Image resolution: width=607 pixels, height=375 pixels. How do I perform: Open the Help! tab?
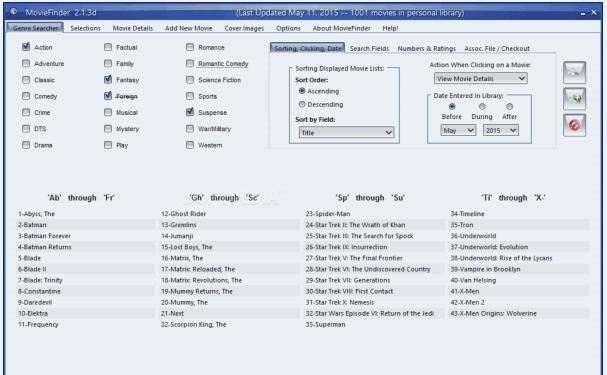390,28
